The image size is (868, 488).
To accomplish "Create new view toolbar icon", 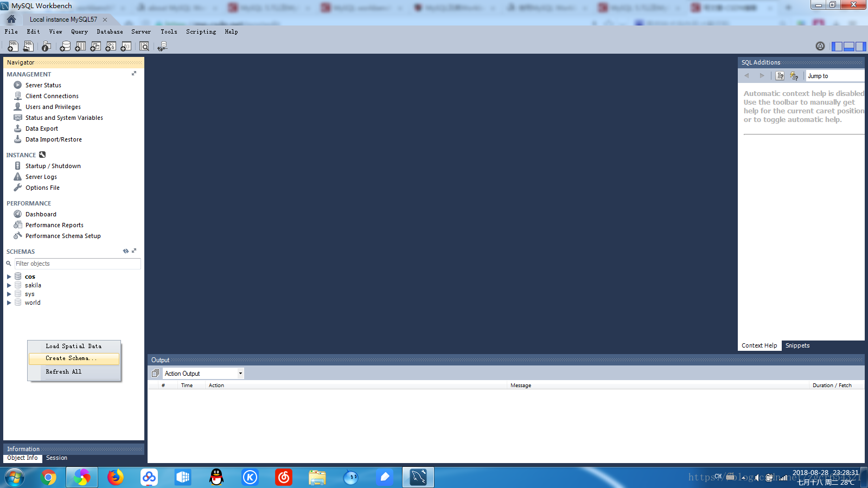I will 95,47.
